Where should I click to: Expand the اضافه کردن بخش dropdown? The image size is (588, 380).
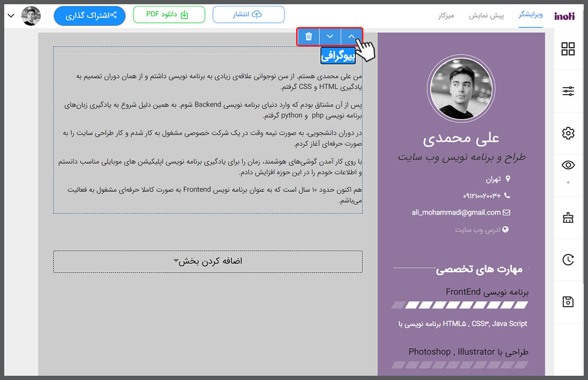tap(208, 261)
